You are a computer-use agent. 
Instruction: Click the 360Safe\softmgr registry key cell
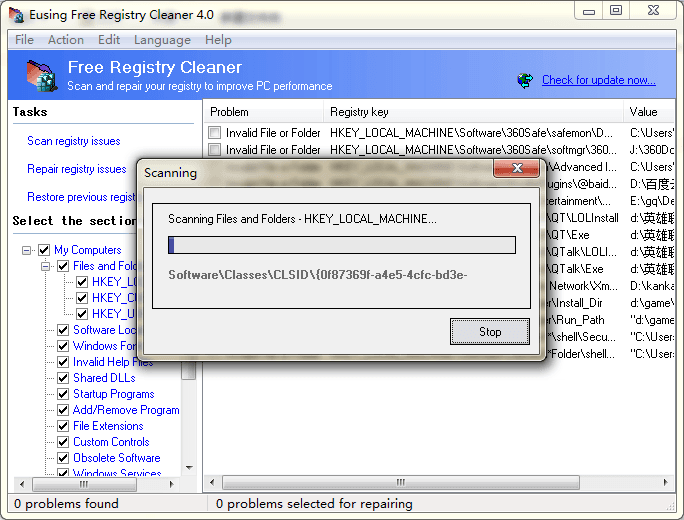(x=473, y=150)
